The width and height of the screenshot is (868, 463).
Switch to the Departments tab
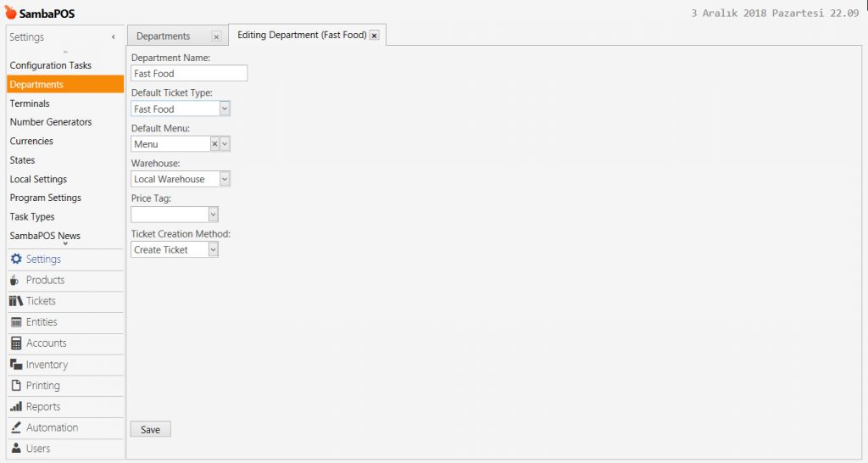coord(164,36)
